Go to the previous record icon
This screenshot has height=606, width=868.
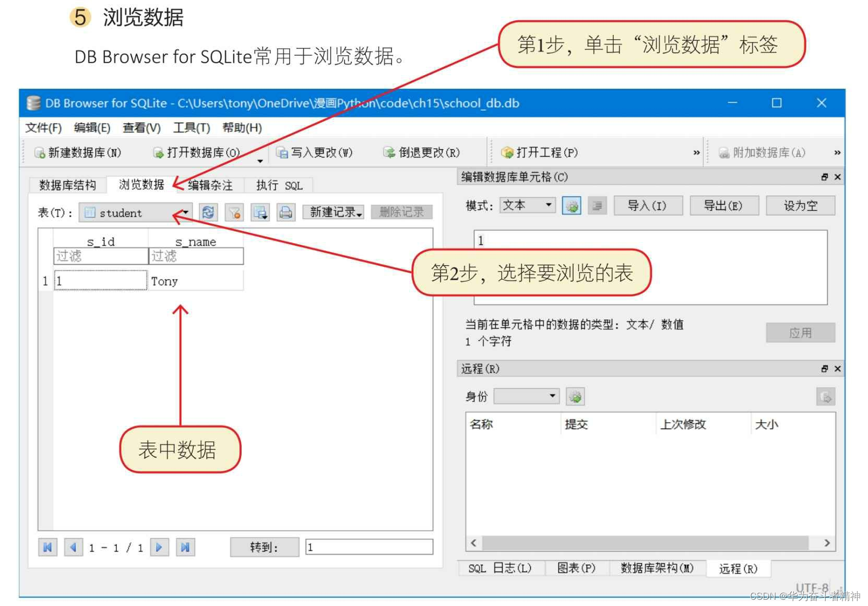(x=74, y=547)
